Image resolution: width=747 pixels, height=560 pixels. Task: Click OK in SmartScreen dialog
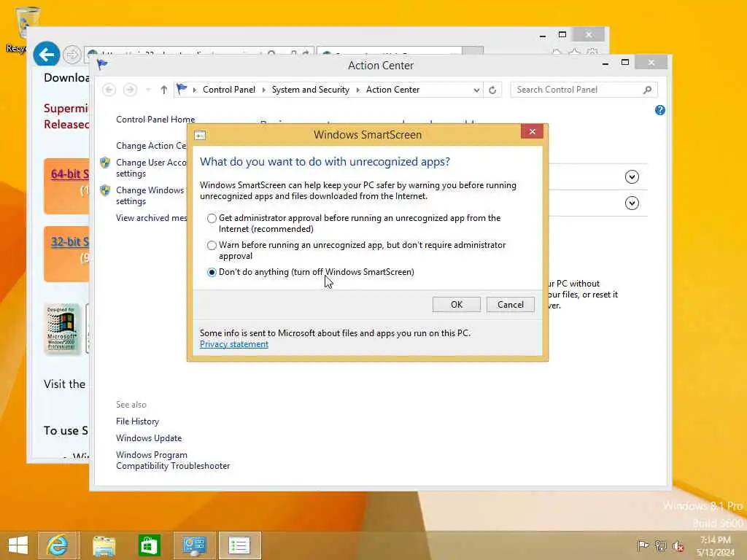point(457,305)
